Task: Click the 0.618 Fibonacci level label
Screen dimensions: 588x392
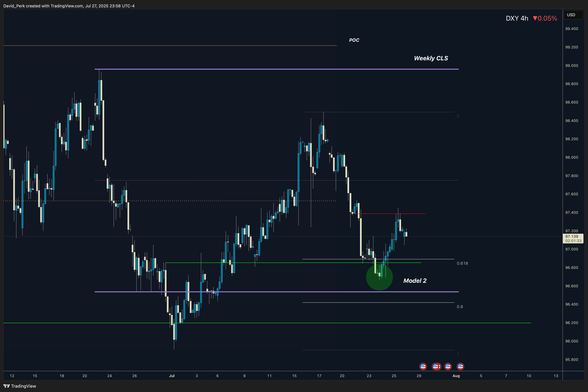Action: [462, 263]
